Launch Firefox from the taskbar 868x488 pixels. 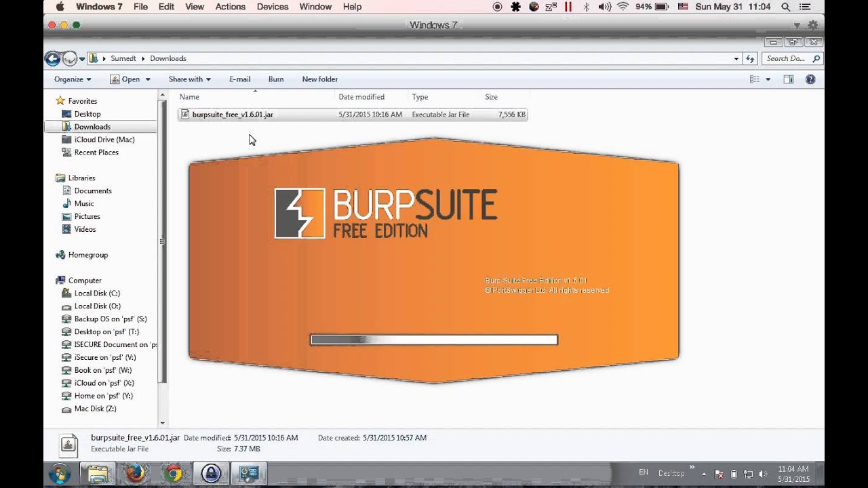click(x=135, y=473)
